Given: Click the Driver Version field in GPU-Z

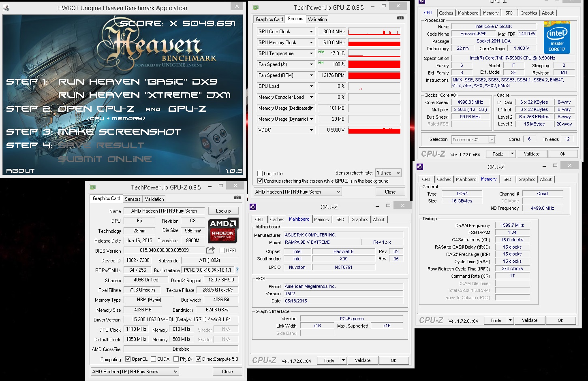Looking at the screenshot, I should coord(181,319).
